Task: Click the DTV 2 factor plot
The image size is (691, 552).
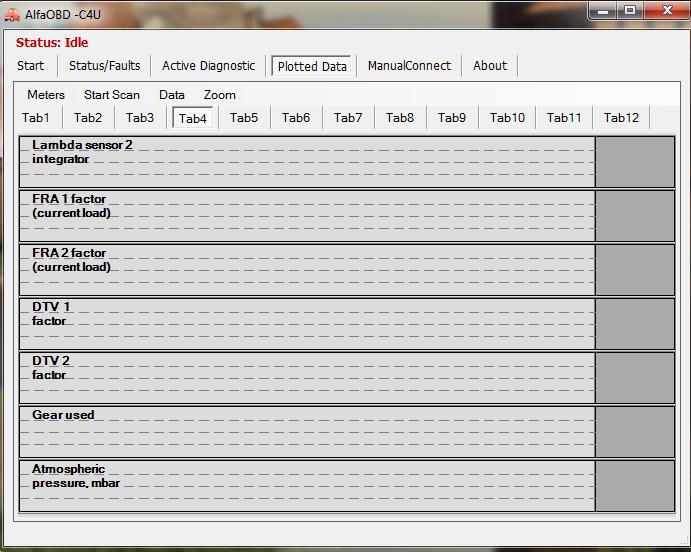Action: pyautogui.click(x=307, y=378)
